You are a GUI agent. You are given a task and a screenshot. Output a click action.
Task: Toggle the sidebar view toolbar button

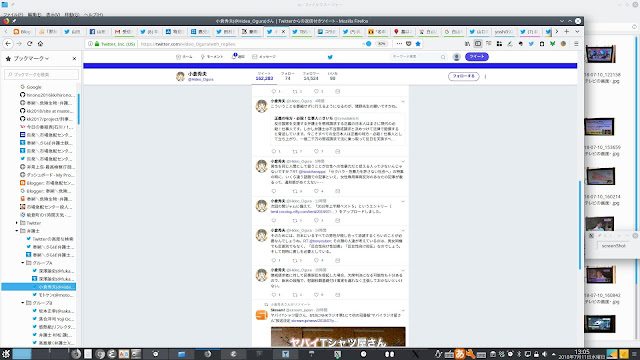478,44
